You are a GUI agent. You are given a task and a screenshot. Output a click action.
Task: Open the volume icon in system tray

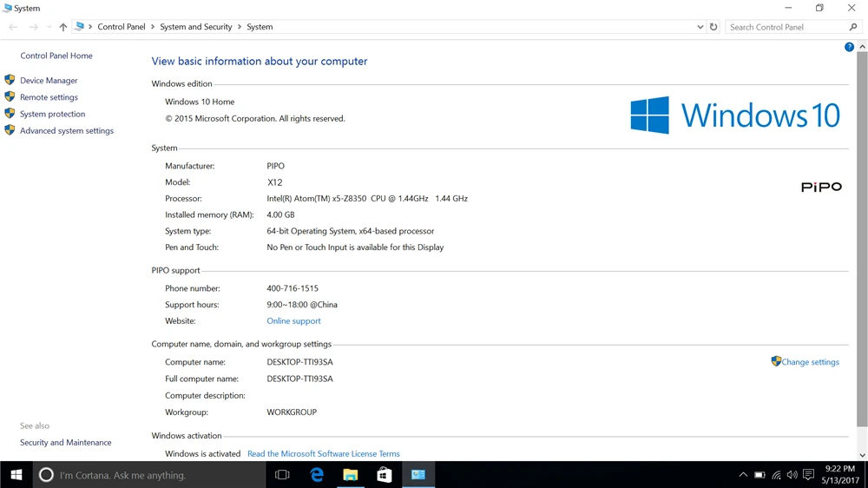click(x=792, y=475)
